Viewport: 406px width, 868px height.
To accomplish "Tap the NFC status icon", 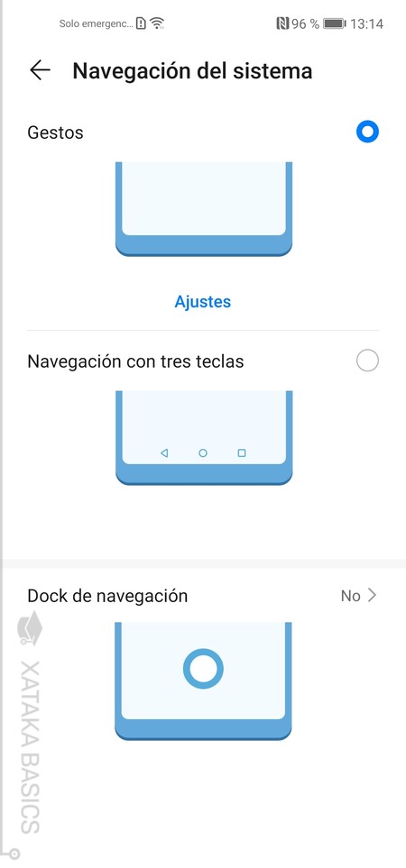I will [x=282, y=23].
